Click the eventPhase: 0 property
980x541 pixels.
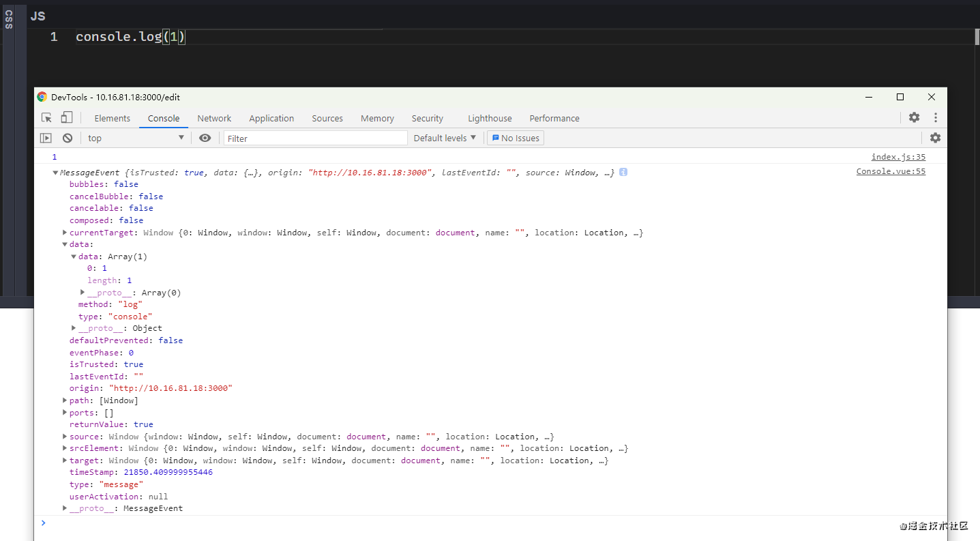[102, 353]
